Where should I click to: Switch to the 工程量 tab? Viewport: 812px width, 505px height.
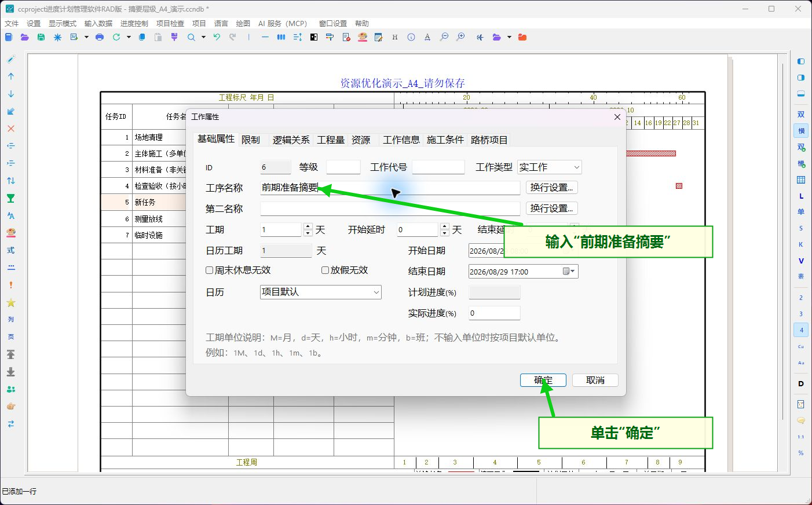[x=331, y=140]
